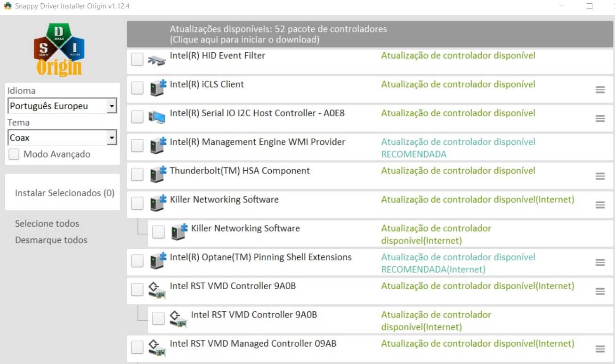Enable the Modo Avançado checkbox
This screenshot has width=615, height=364.
click(14, 154)
